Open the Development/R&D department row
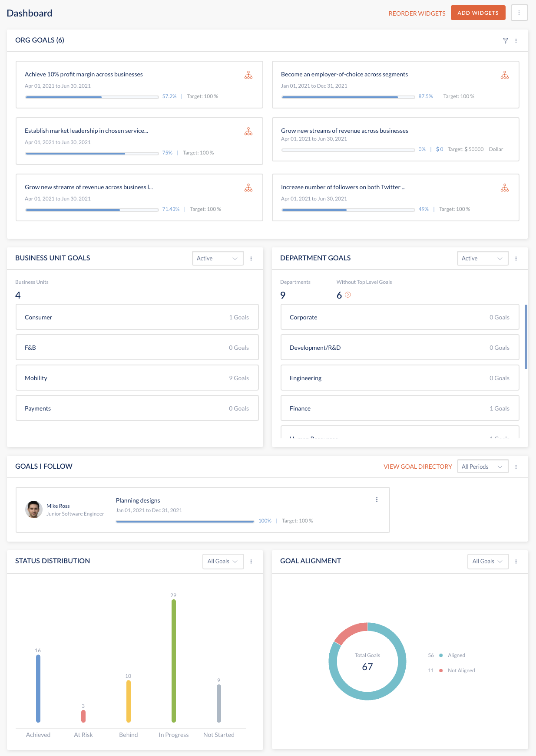Viewport: 536px width, 756px height. point(400,348)
